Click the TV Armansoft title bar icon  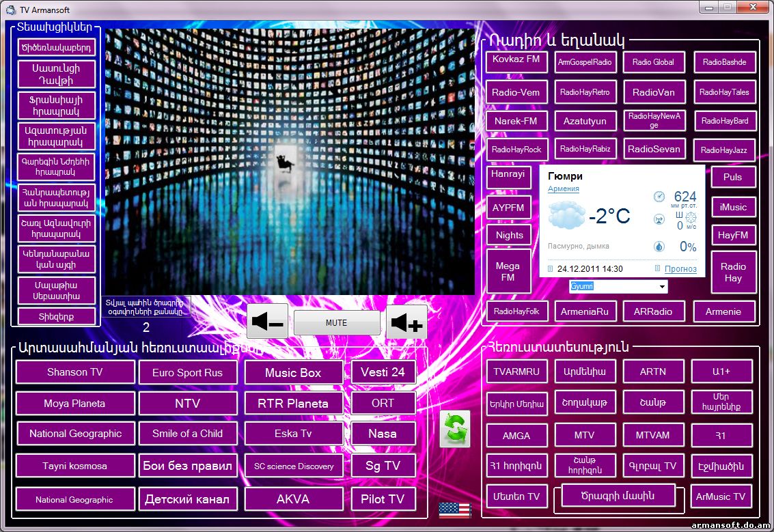tap(11, 10)
